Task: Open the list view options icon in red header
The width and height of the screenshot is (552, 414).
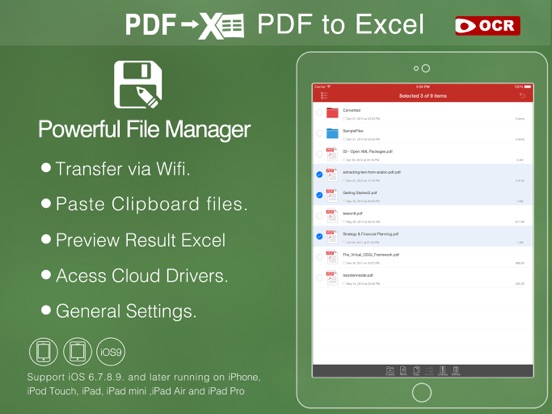Action: [324, 95]
